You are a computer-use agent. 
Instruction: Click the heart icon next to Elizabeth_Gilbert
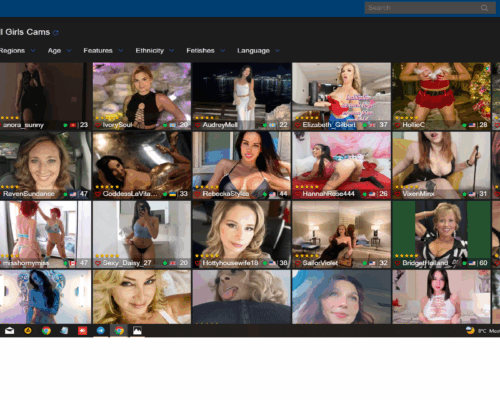[298, 125]
